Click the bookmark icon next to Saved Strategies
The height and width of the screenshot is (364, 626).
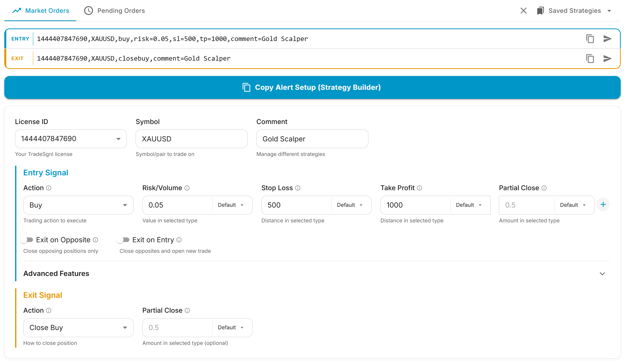coord(540,11)
